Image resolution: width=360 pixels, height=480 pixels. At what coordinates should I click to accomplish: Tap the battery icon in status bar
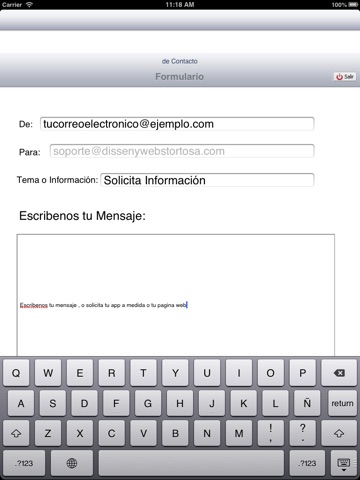point(353,5)
